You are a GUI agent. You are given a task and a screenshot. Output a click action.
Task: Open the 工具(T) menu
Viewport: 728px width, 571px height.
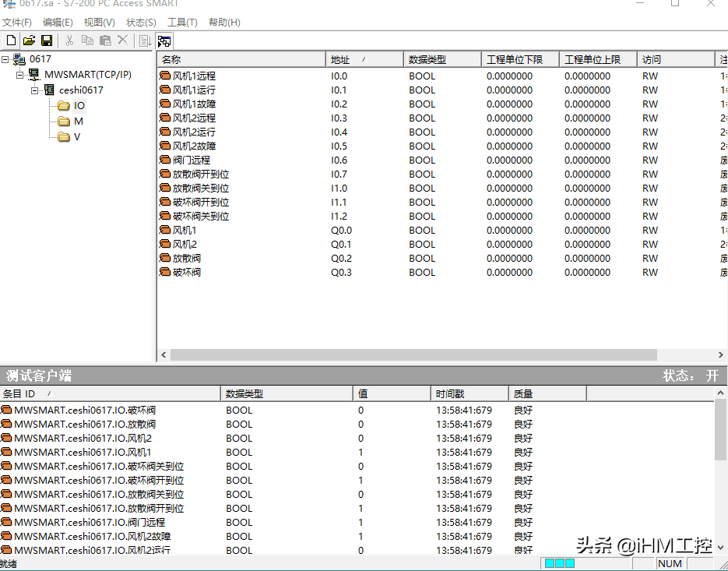tap(182, 23)
